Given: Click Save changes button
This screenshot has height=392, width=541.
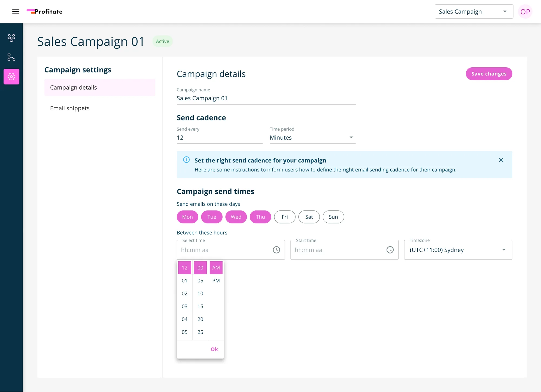Looking at the screenshot, I should tap(489, 74).
